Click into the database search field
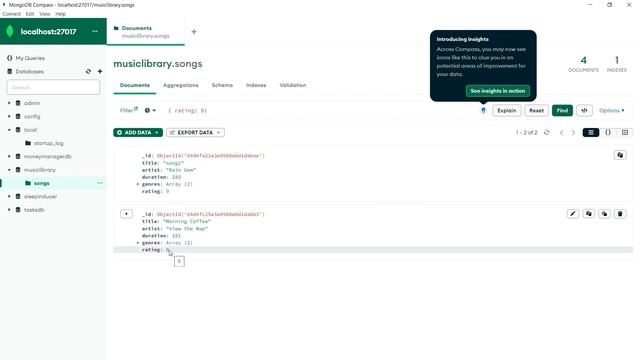Viewport: 640px width, 360px height. 53,87
